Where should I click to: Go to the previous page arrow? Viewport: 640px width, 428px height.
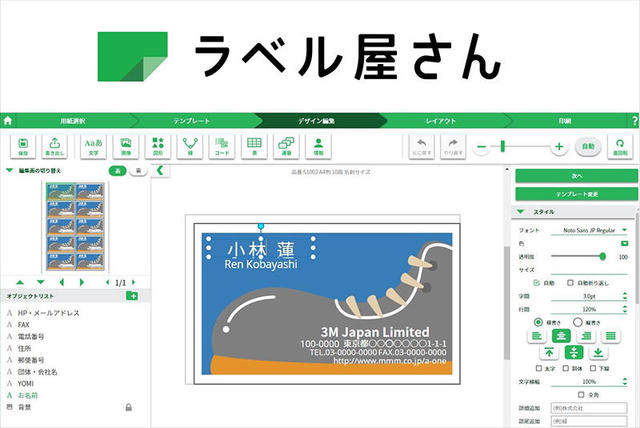(x=107, y=282)
